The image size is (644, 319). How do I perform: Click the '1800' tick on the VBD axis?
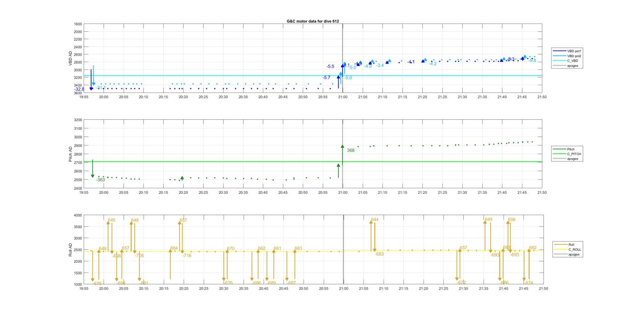78,24
